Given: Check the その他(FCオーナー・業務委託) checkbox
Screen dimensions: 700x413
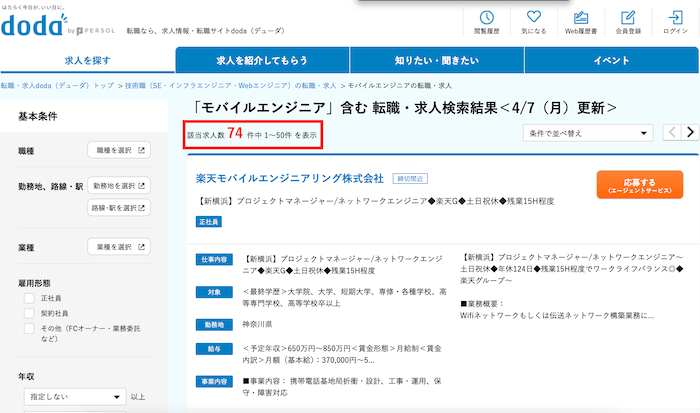Looking at the screenshot, I should tap(29, 329).
